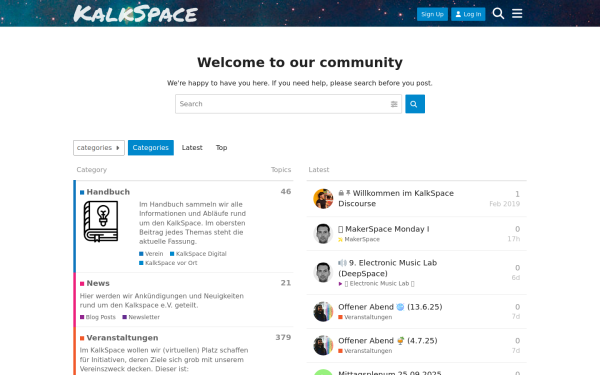This screenshot has height=375, width=600.
Task: Select the Categories tab
Action: point(151,148)
